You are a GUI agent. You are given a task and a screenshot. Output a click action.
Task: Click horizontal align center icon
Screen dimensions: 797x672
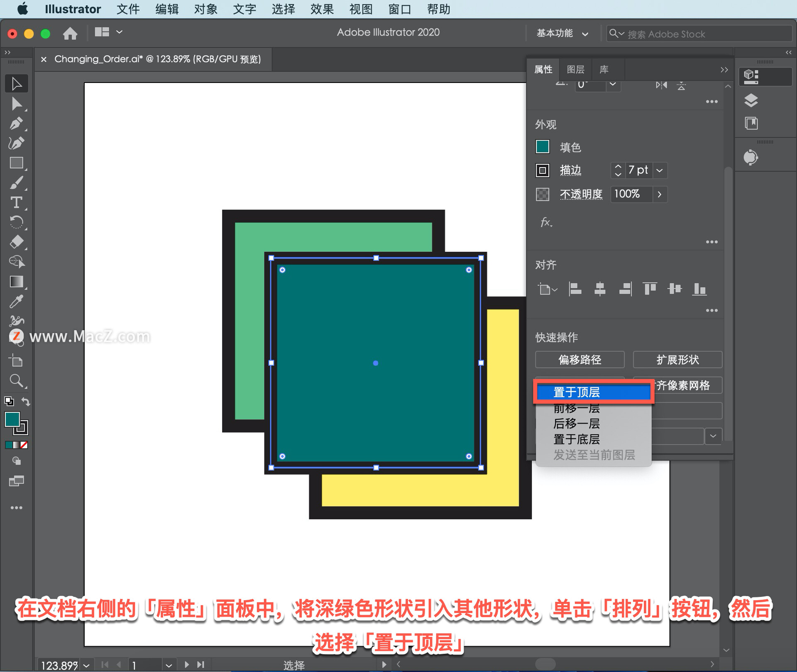pos(600,289)
